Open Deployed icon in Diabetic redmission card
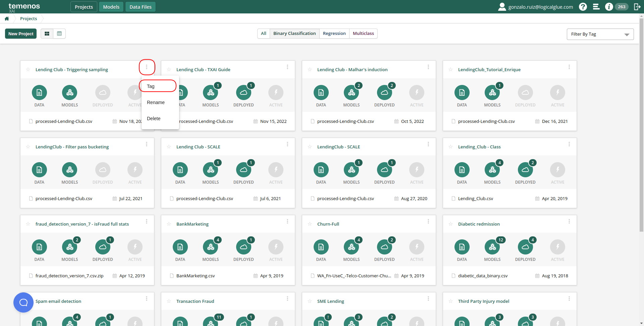This screenshot has height=326, width=644. coord(525,247)
